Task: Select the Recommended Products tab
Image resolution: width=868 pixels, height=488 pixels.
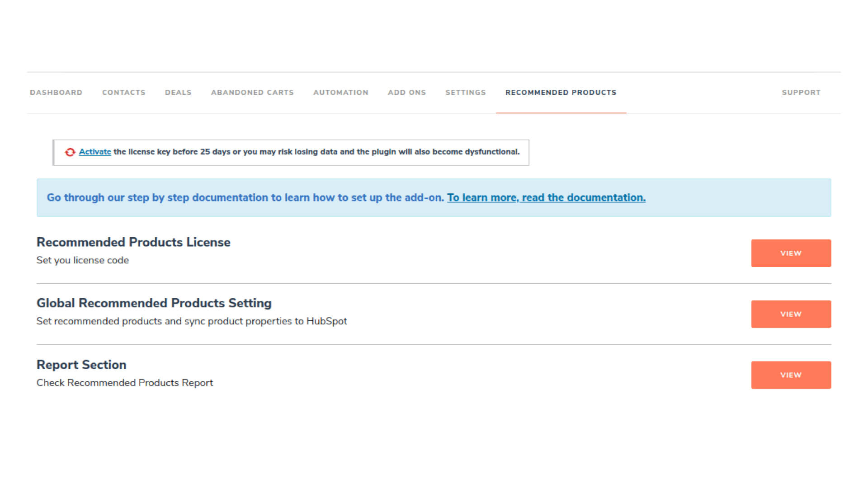Action: (561, 93)
